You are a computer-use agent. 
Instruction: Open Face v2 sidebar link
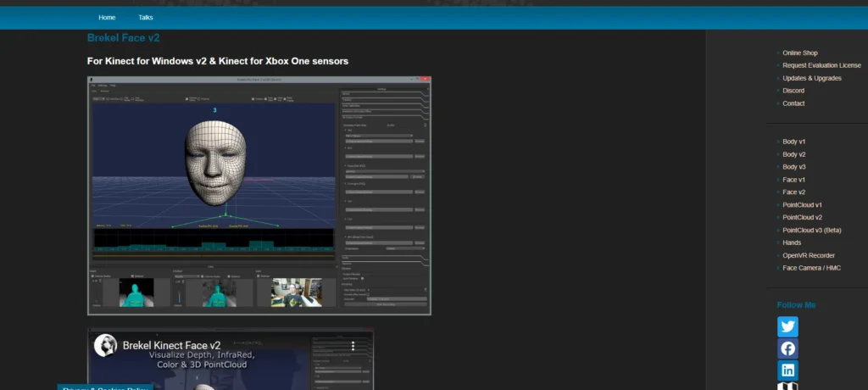point(793,192)
